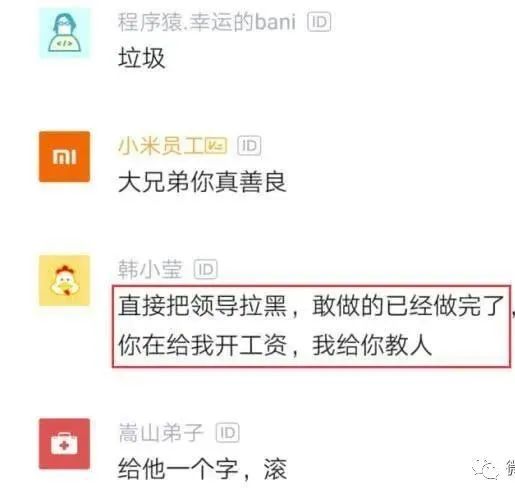Select the 韩小莹 username
Image resolution: width=515 pixels, height=498 pixels.
pyautogui.click(x=150, y=269)
